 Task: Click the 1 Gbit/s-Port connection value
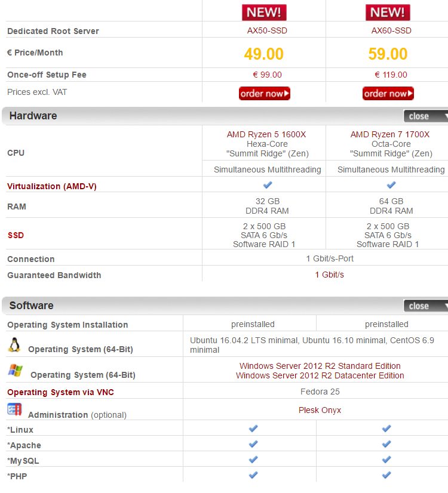330,258
